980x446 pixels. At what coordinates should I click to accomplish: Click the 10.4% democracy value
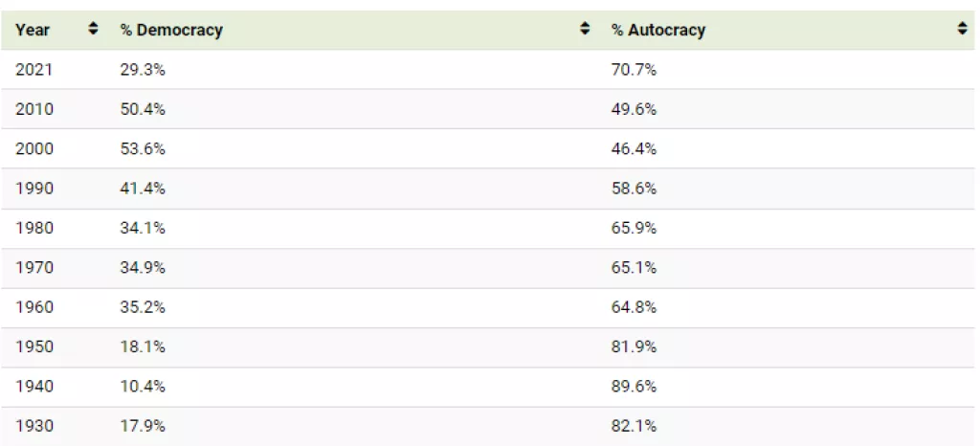point(143,387)
